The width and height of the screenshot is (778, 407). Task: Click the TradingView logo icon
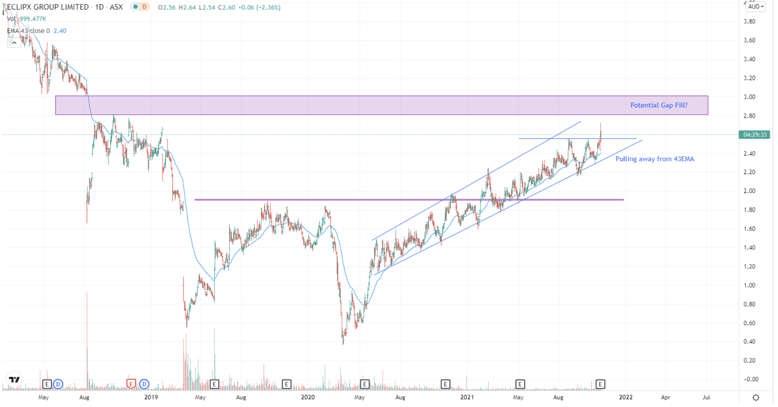tap(14, 380)
